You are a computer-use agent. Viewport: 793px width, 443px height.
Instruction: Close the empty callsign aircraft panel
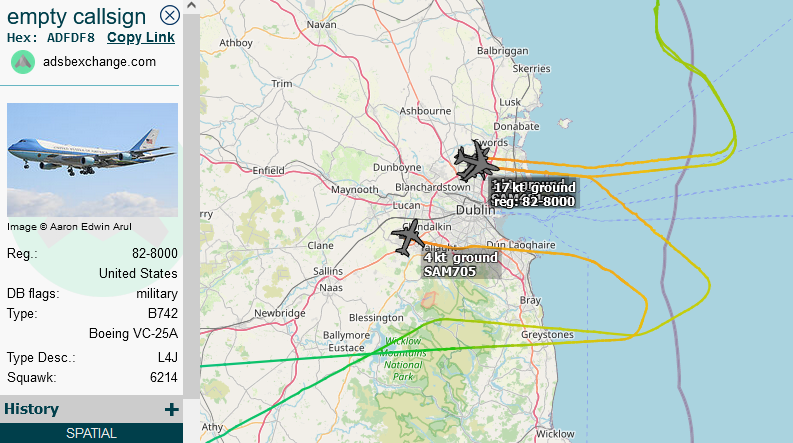pyautogui.click(x=170, y=16)
